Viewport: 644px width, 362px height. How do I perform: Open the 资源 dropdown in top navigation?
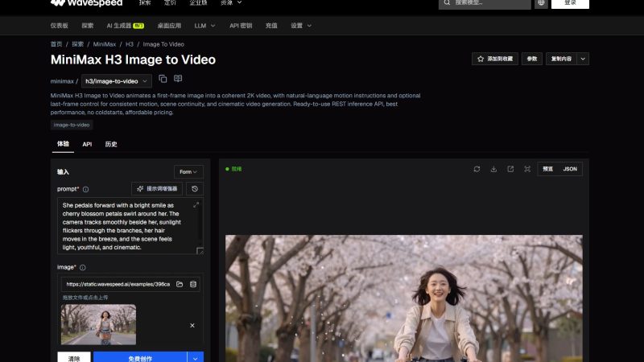pyautogui.click(x=231, y=2)
